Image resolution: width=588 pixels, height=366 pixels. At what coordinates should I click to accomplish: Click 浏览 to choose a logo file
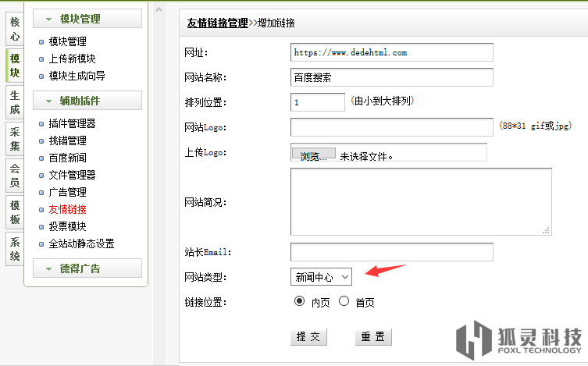click(314, 155)
